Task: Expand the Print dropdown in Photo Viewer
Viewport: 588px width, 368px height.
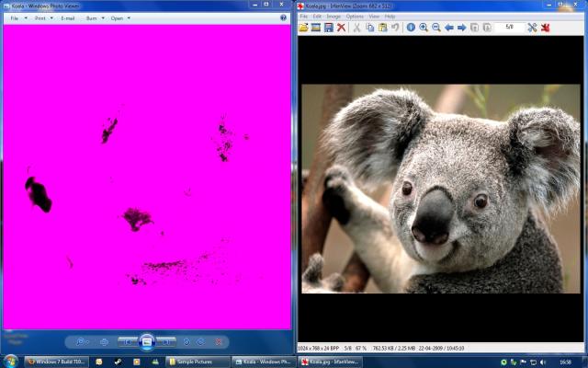Action: (x=42, y=17)
